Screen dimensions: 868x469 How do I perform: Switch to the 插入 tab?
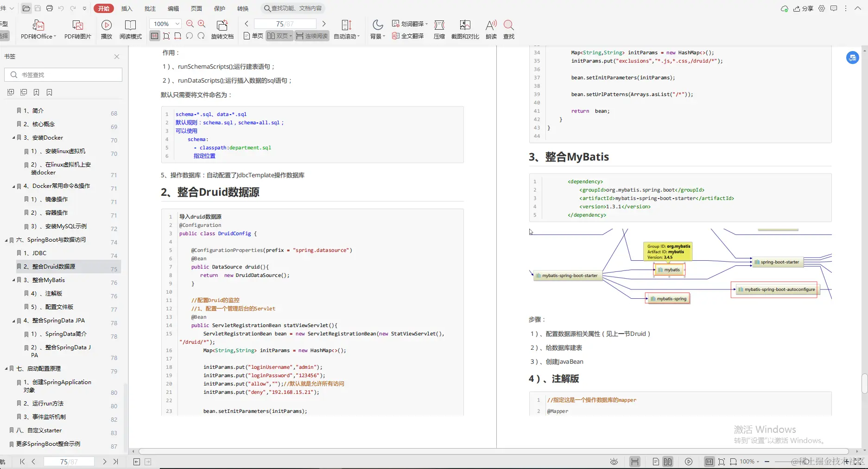pyautogui.click(x=127, y=8)
